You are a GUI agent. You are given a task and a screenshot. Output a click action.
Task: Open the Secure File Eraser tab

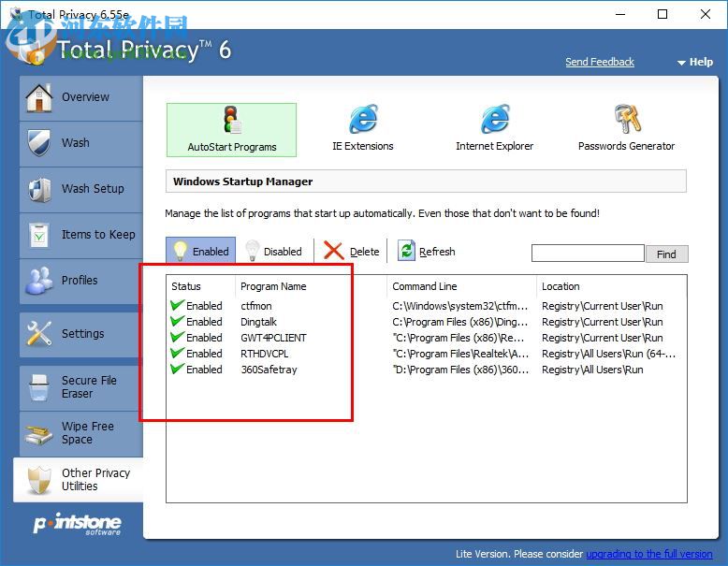click(81, 387)
